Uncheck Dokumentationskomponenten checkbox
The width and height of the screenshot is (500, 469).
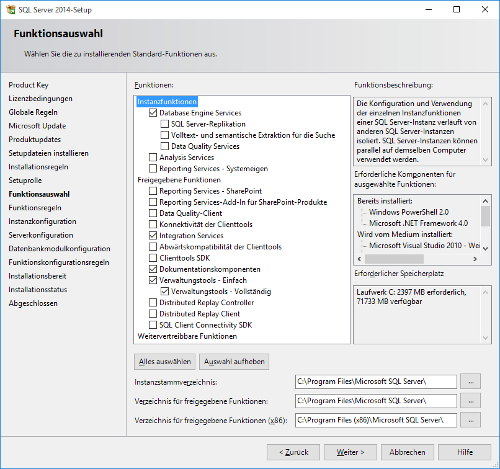click(153, 269)
